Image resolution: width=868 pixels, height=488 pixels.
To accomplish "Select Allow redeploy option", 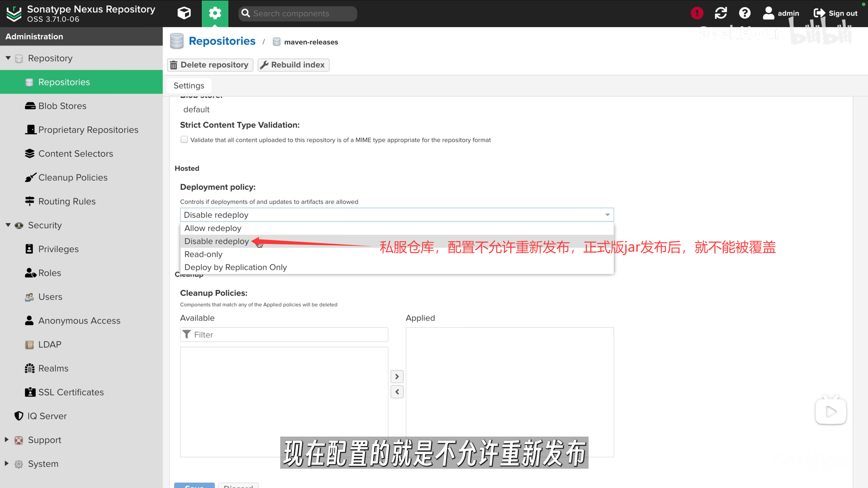I will click(x=396, y=228).
